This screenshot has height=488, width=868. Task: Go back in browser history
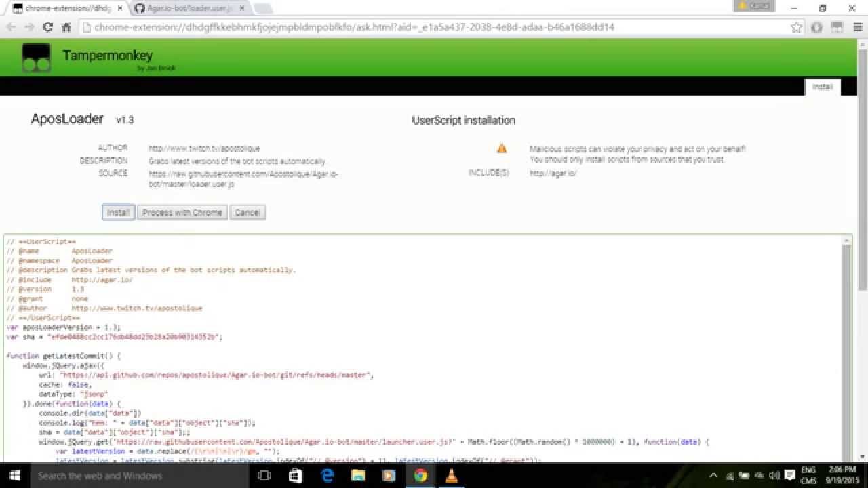(x=12, y=27)
